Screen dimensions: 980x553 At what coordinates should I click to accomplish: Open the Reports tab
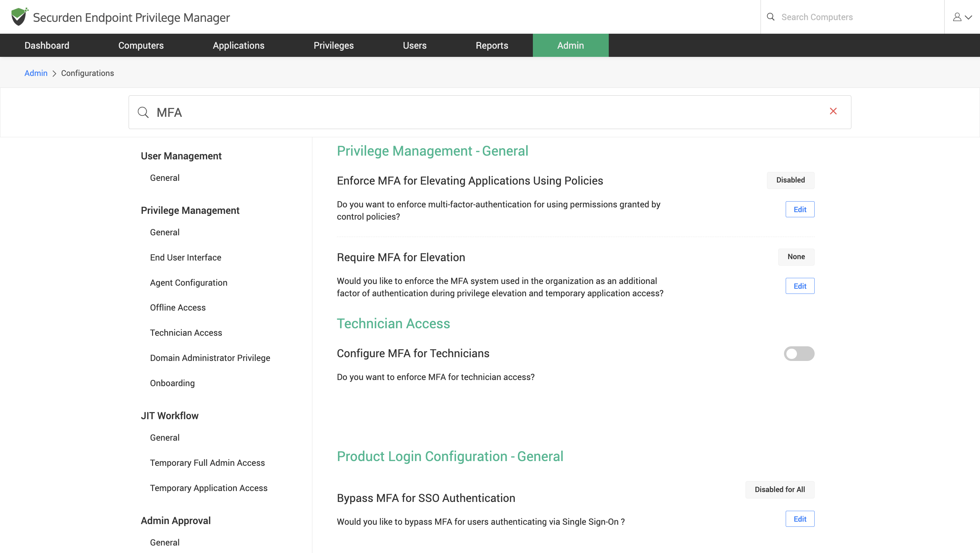point(492,45)
